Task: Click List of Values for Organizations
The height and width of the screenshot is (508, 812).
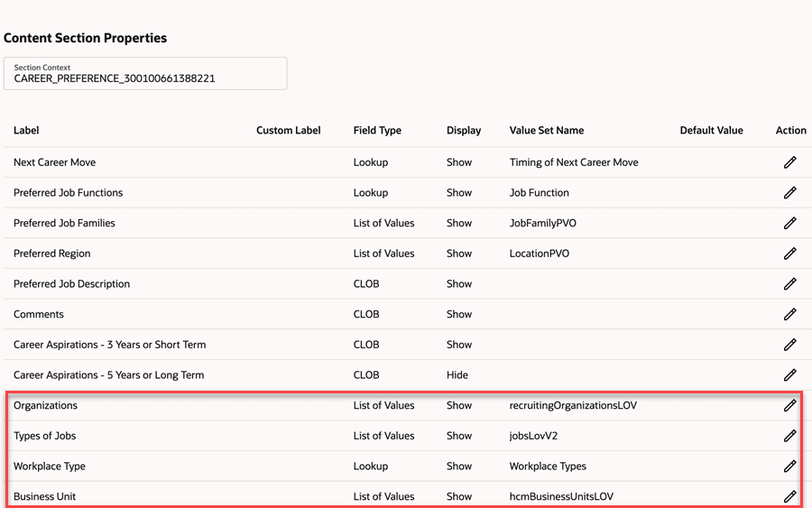Action: [x=383, y=405]
